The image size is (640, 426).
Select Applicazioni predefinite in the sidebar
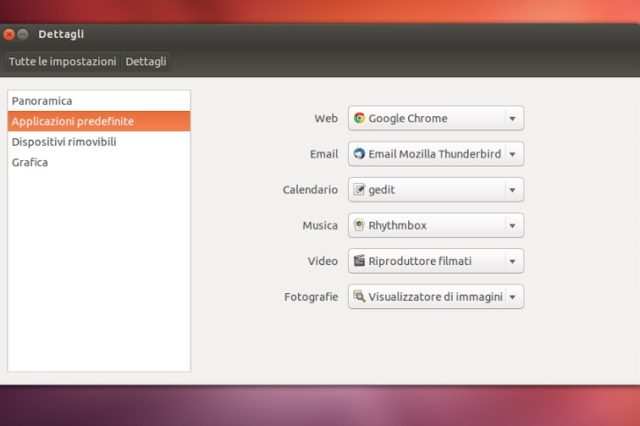coord(99,121)
